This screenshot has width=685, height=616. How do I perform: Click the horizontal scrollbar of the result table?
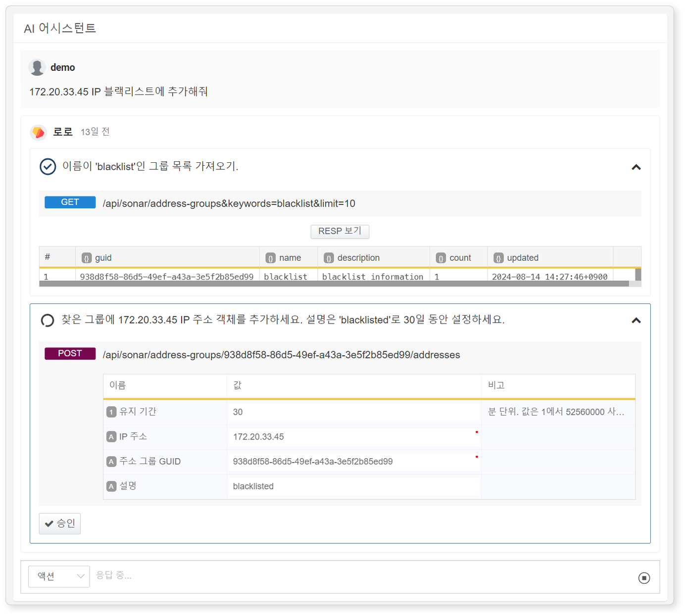pyautogui.click(x=334, y=284)
